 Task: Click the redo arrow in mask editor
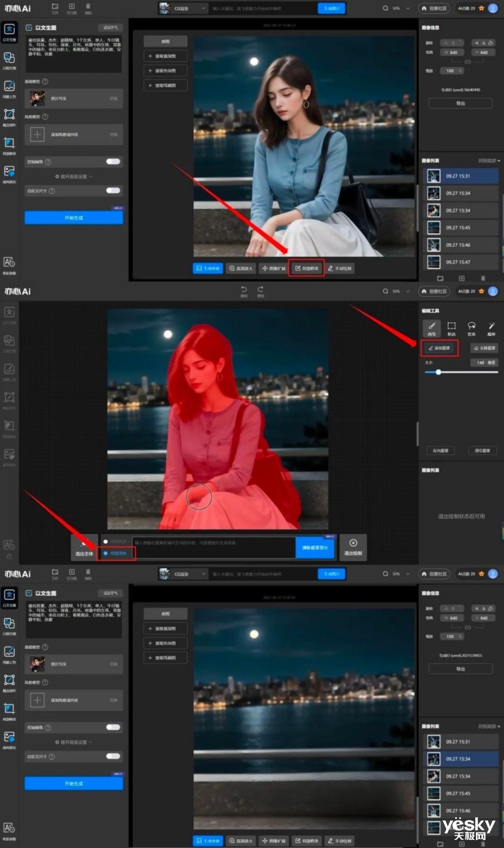(x=260, y=289)
